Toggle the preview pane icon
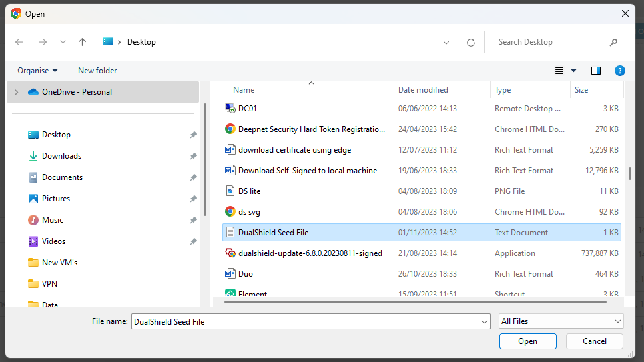 tap(596, 71)
